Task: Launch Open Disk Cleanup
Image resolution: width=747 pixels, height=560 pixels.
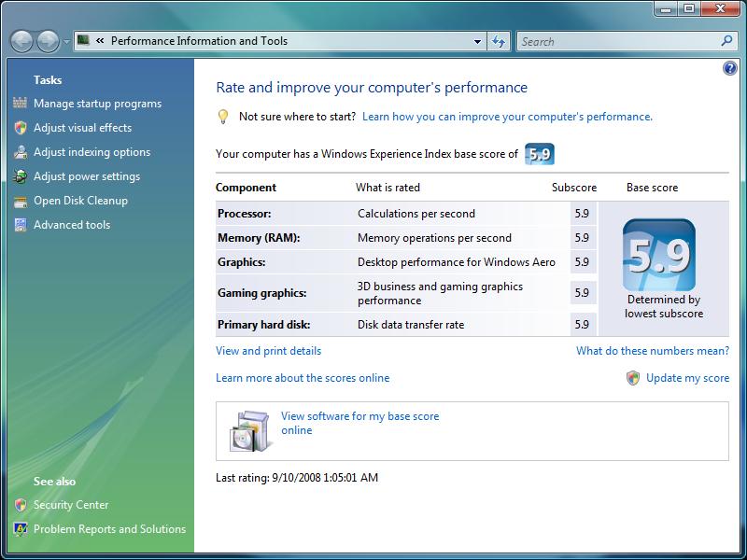Action: pyautogui.click(x=80, y=201)
